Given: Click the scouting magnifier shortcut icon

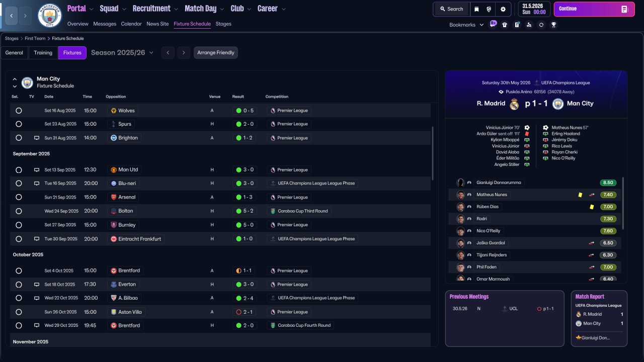Looking at the screenshot, I should [529, 25].
